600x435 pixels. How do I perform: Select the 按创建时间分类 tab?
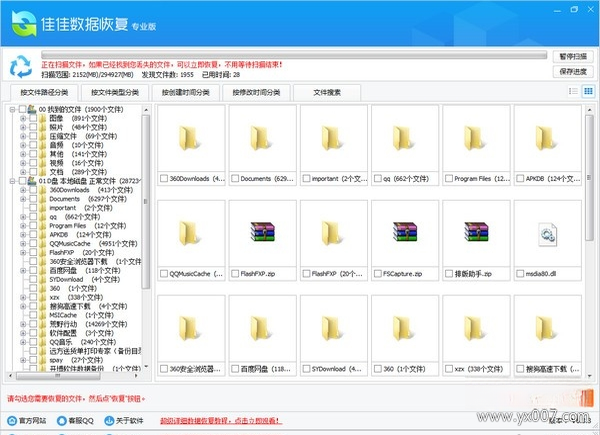click(186, 93)
